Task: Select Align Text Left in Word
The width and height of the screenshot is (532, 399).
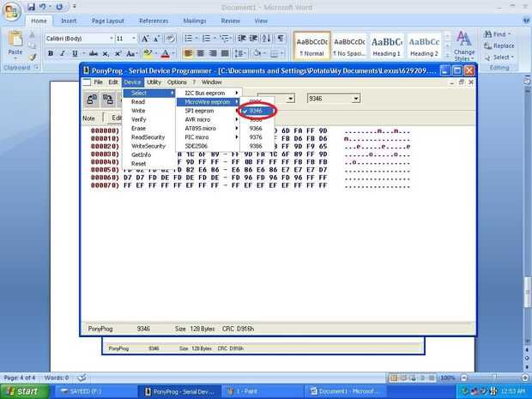Action: [188, 53]
